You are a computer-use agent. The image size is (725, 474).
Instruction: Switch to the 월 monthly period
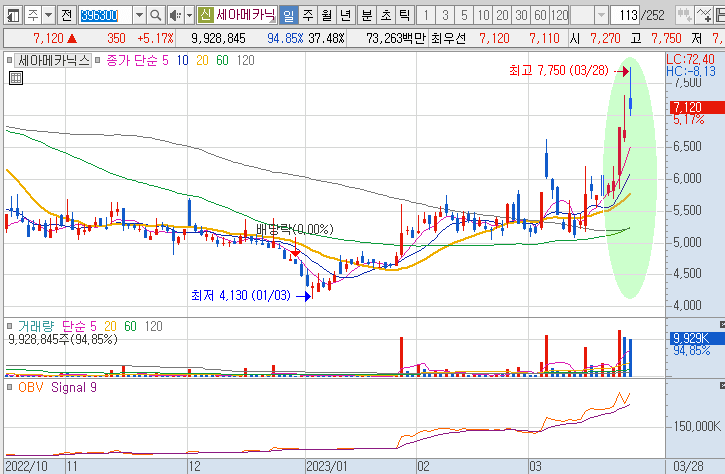pos(327,16)
